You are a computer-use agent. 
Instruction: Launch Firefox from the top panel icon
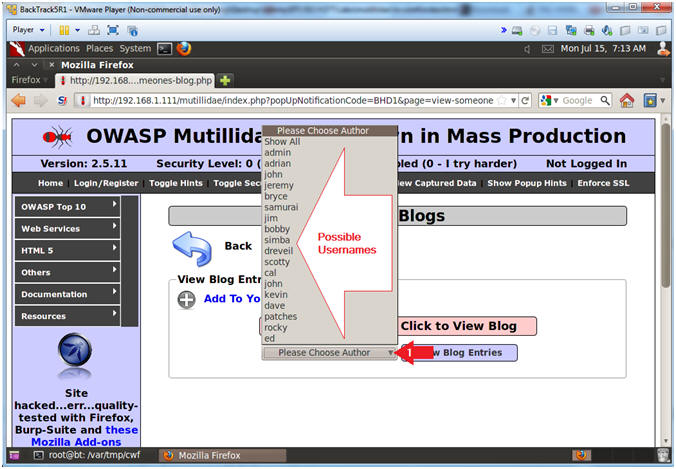tap(184, 49)
